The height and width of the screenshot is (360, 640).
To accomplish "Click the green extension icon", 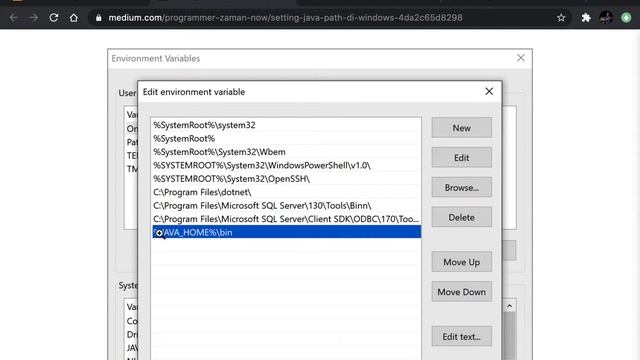I will coord(626,18).
